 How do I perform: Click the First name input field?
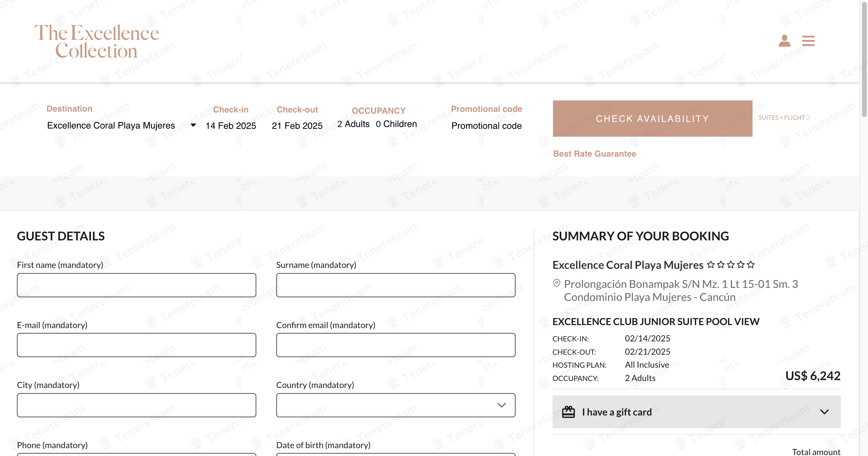pyautogui.click(x=137, y=285)
